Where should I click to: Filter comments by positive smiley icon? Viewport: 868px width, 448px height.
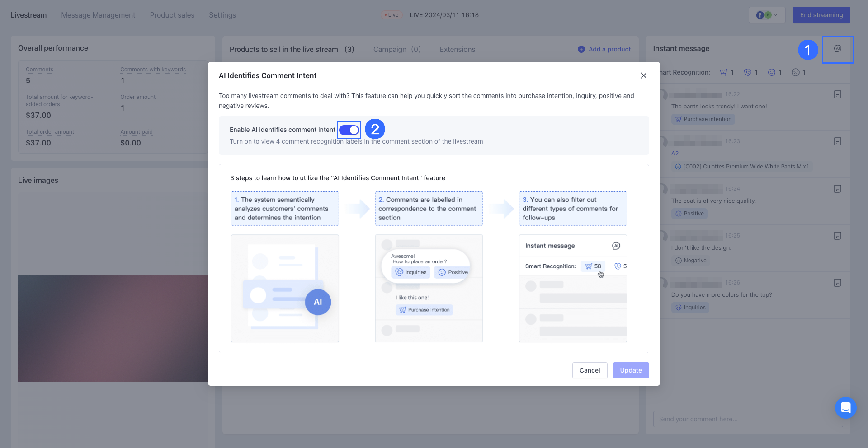coord(771,72)
